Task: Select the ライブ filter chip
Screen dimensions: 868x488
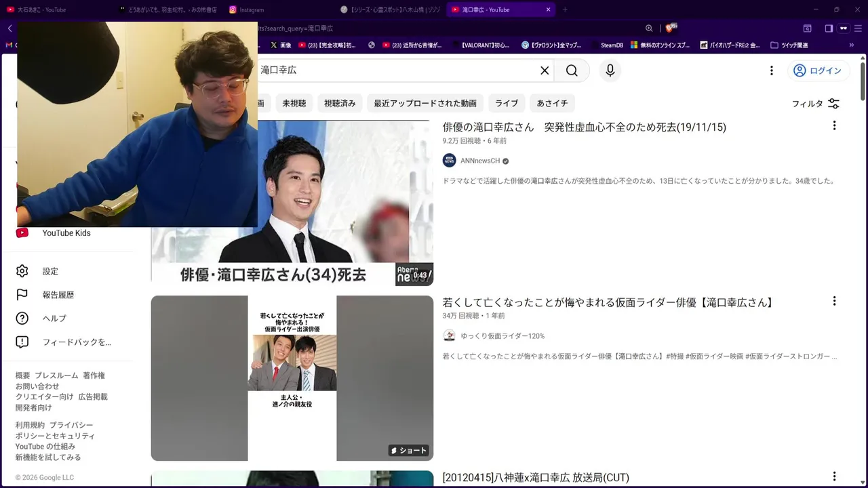Action: (507, 104)
